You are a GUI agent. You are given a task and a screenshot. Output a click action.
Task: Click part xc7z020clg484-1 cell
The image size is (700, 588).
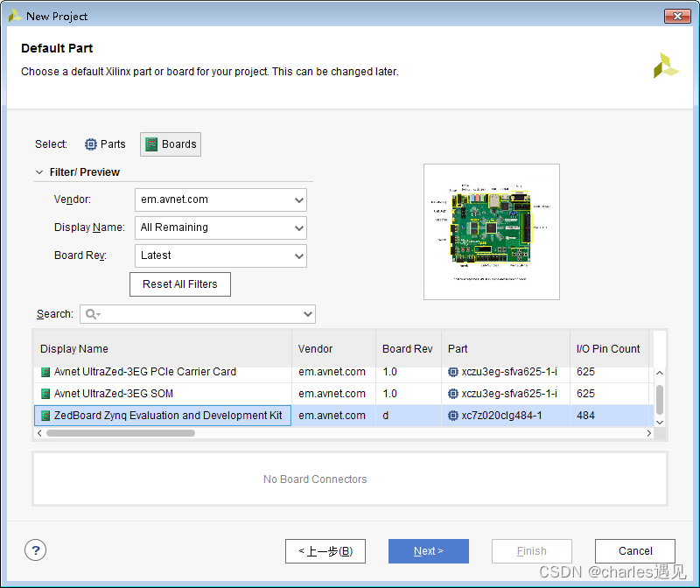506,416
